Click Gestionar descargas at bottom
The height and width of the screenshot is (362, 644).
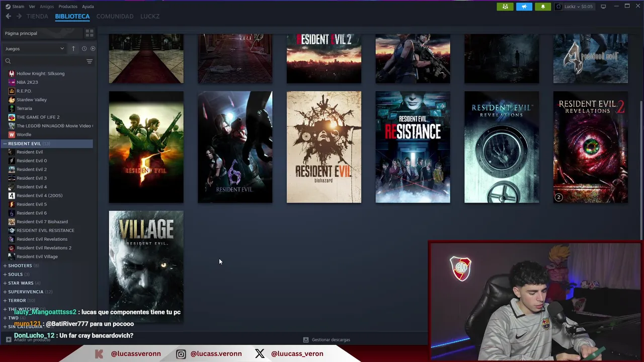click(x=327, y=340)
